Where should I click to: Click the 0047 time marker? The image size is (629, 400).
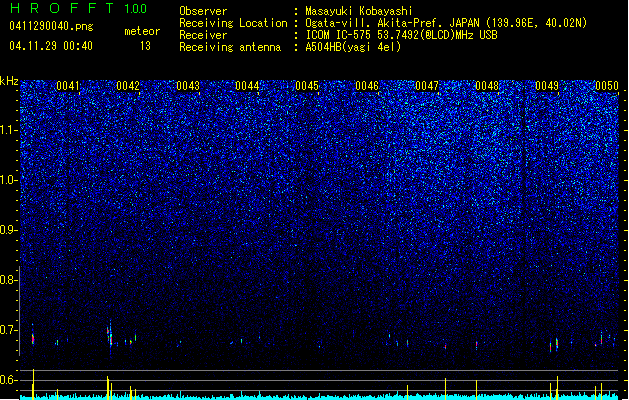pos(427,86)
